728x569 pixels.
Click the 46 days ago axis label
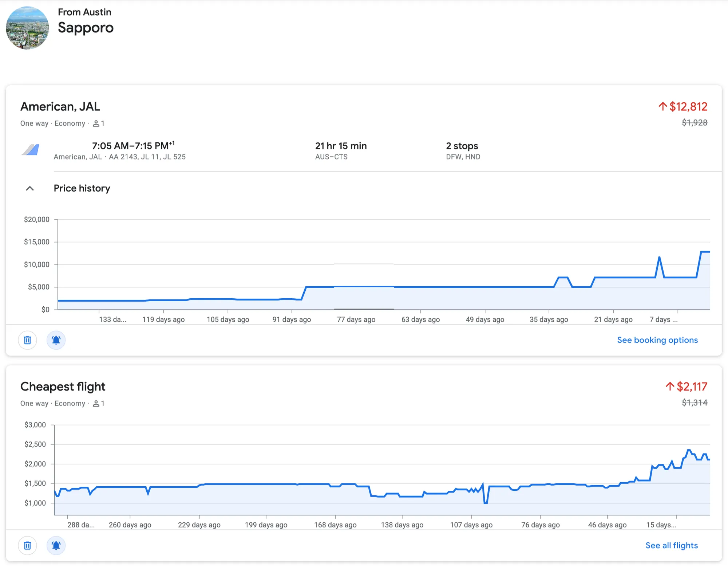pos(608,525)
